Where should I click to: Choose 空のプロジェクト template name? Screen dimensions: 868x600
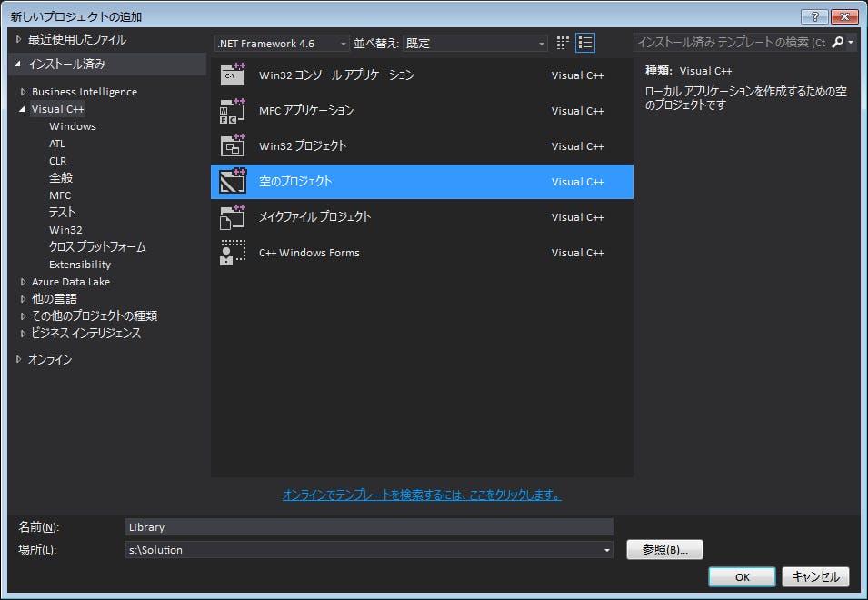pyautogui.click(x=295, y=181)
